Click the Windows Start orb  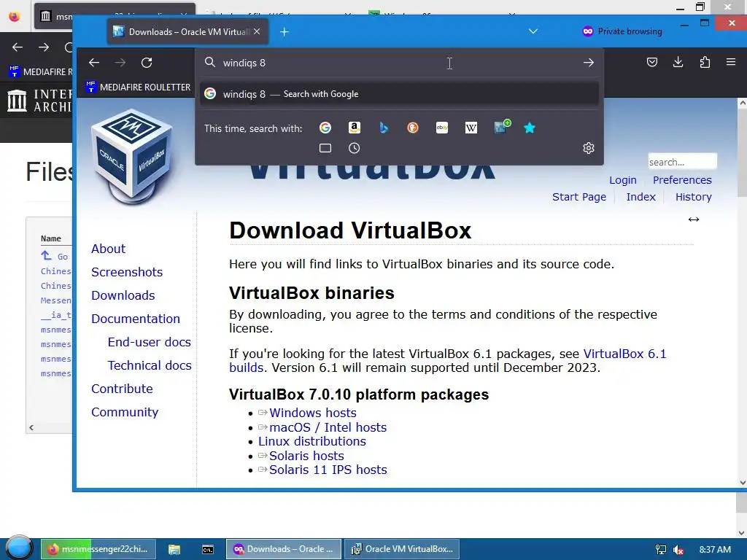[x=19, y=548]
